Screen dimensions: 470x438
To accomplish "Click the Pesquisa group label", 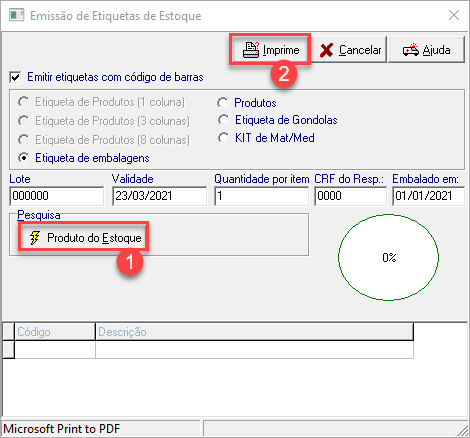I will pyautogui.click(x=39, y=215).
